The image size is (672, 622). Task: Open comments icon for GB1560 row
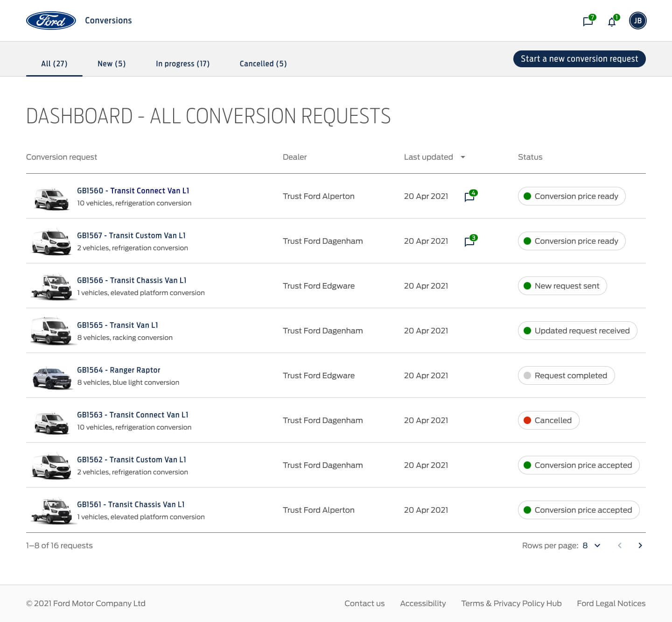[x=470, y=196]
